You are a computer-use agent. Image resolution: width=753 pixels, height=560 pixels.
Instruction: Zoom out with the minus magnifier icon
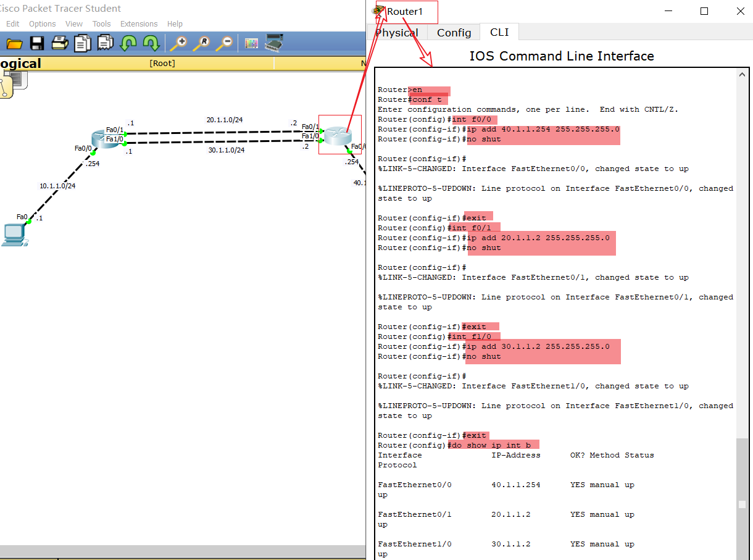(x=225, y=43)
